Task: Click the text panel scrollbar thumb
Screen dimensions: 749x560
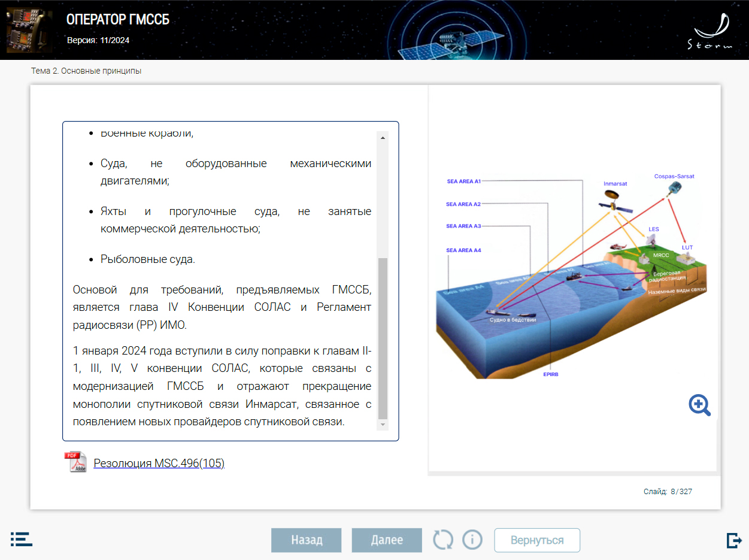Action: (383, 338)
